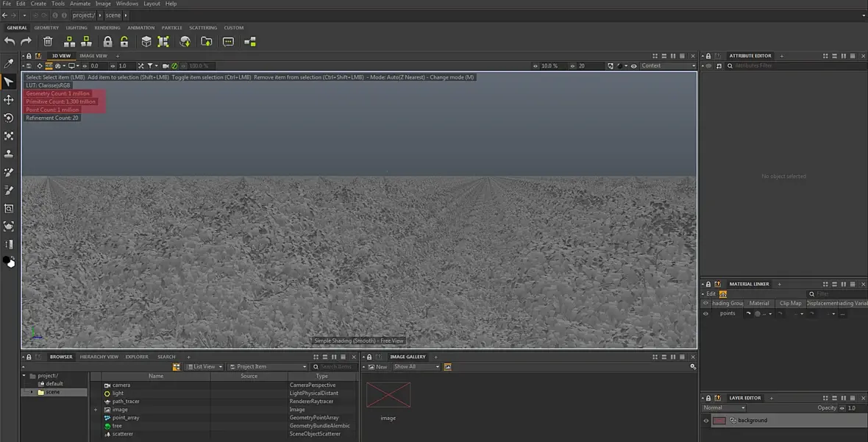Click the Undo arrow in the toolbar
This screenshot has width=868, height=442.
[x=10, y=42]
